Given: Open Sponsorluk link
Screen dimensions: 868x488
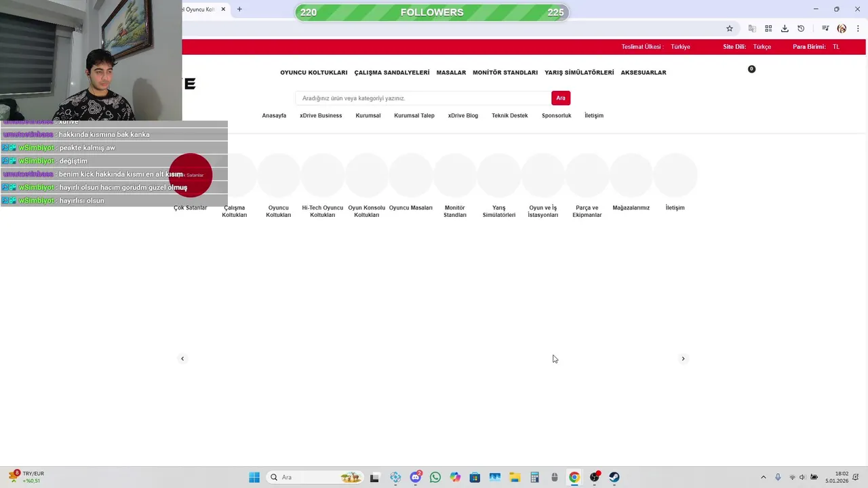Looking at the screenshot, I should tap(557, 116).
